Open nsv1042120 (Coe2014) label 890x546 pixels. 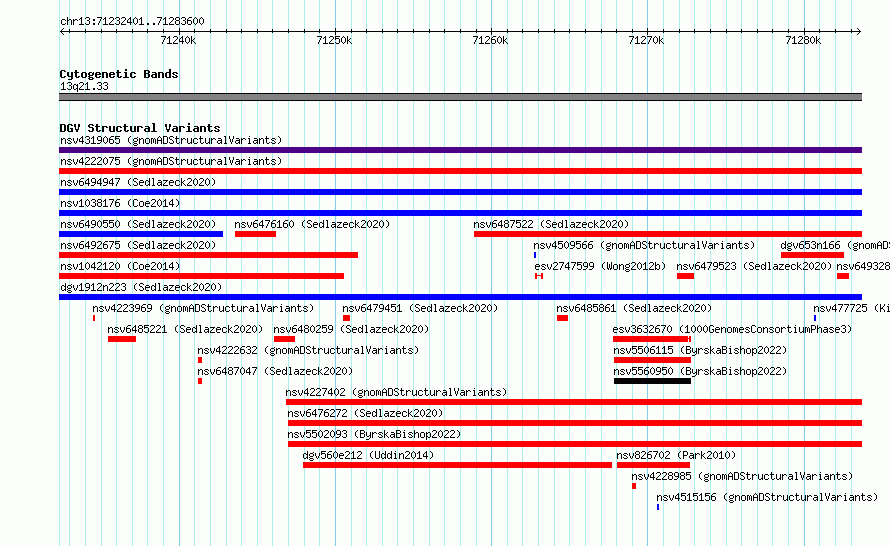[120, 266]
